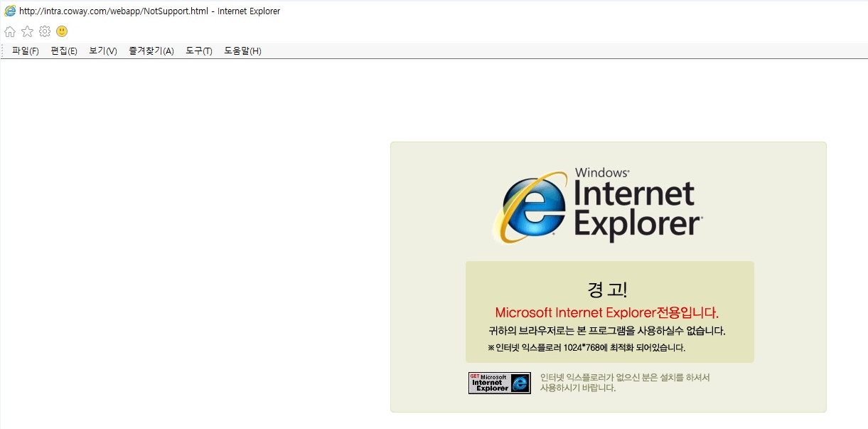Open the 도움말(H) menu
This screenshot has width=868, height=429.
click(x=242, y=51)
